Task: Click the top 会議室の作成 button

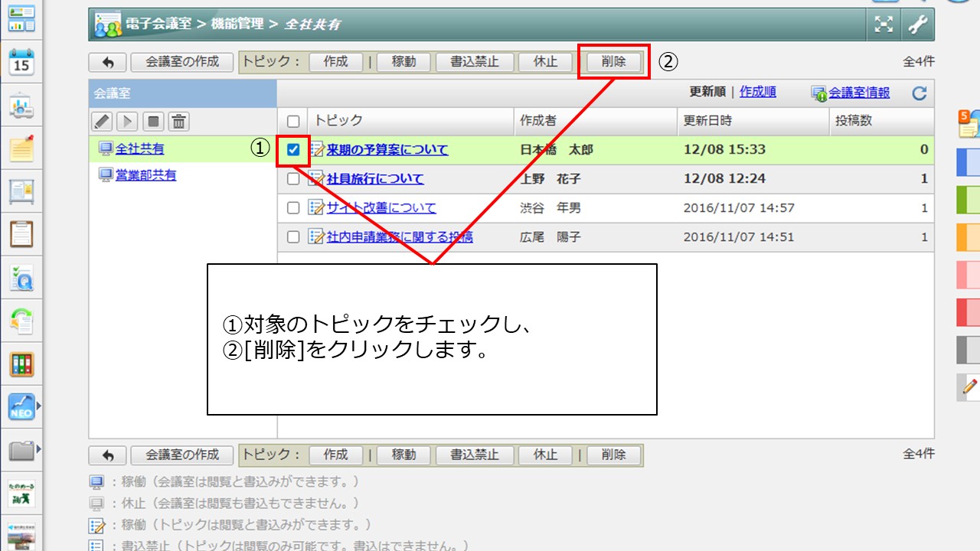Action: click(182, 62)
